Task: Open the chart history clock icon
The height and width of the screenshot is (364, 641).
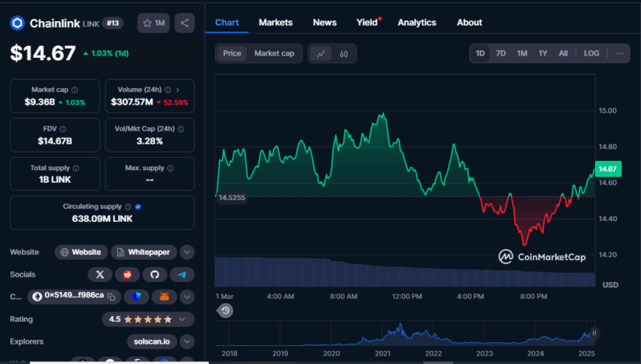Action: click(225, 311)
